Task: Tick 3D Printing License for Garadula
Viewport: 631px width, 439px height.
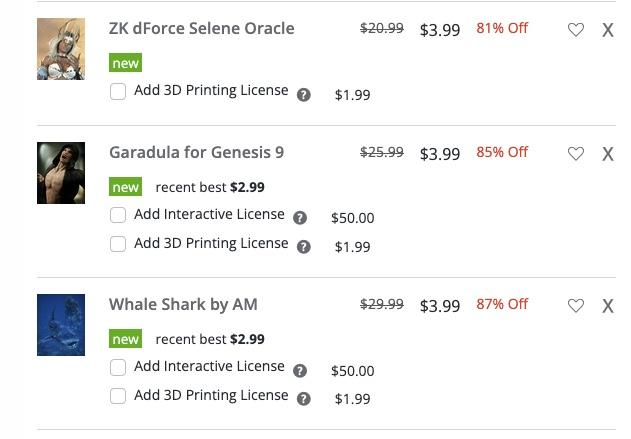Action: point(118,244)
